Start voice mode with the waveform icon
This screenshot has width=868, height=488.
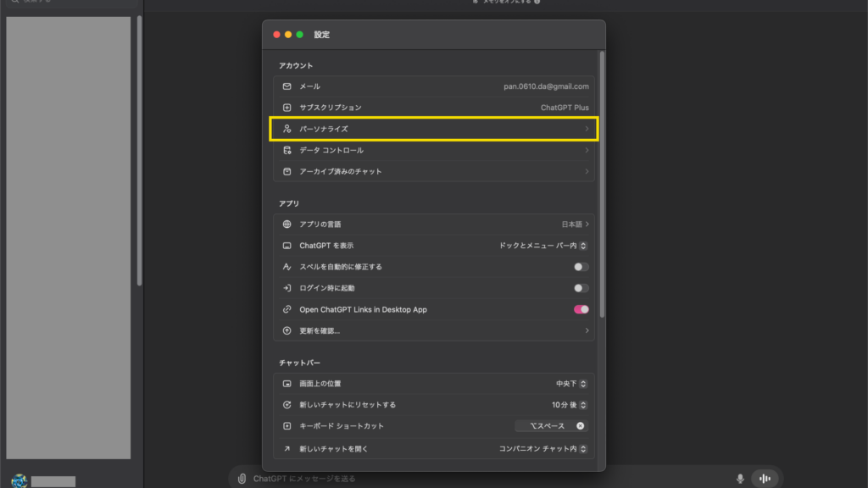coord(765,479)
